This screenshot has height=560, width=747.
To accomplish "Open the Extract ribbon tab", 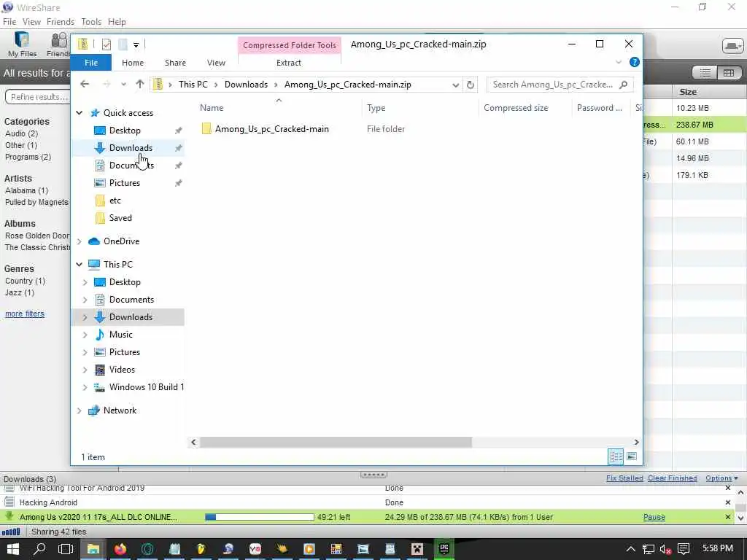I will tap(289, 63).
